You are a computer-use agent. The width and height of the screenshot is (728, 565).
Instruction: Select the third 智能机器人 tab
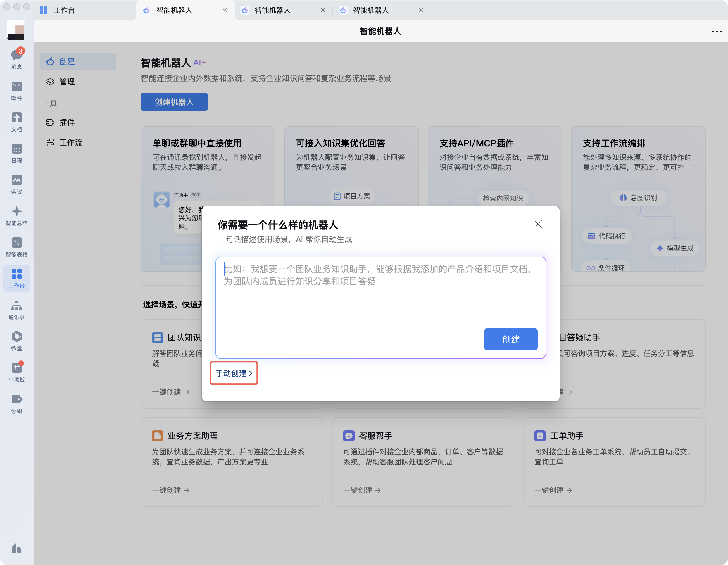[371, 10]
